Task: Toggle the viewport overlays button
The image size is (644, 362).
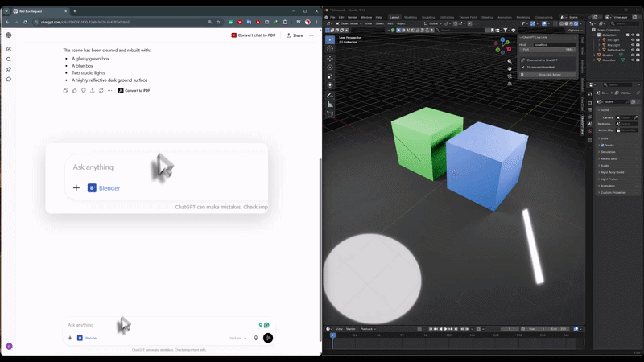Action: coord(544,24)
